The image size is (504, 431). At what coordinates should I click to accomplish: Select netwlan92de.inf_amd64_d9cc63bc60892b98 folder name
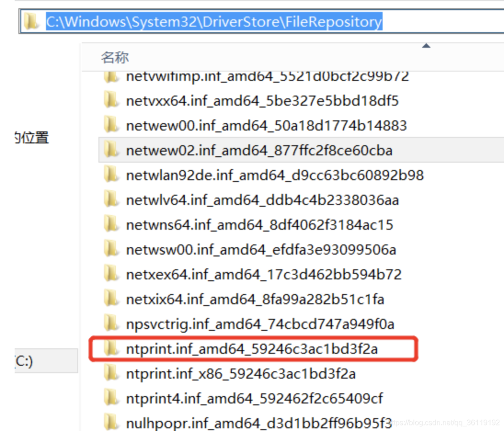(x=275, y=175)
